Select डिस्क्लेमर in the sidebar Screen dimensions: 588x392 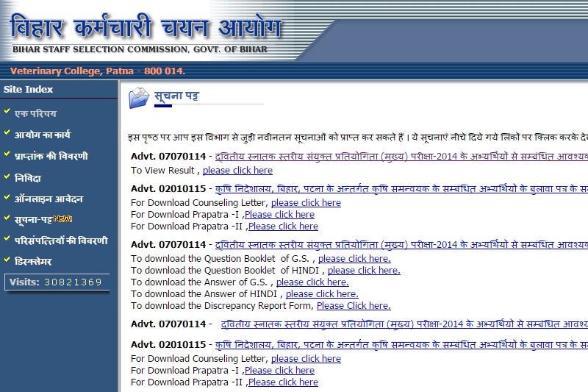pos(33,261)
